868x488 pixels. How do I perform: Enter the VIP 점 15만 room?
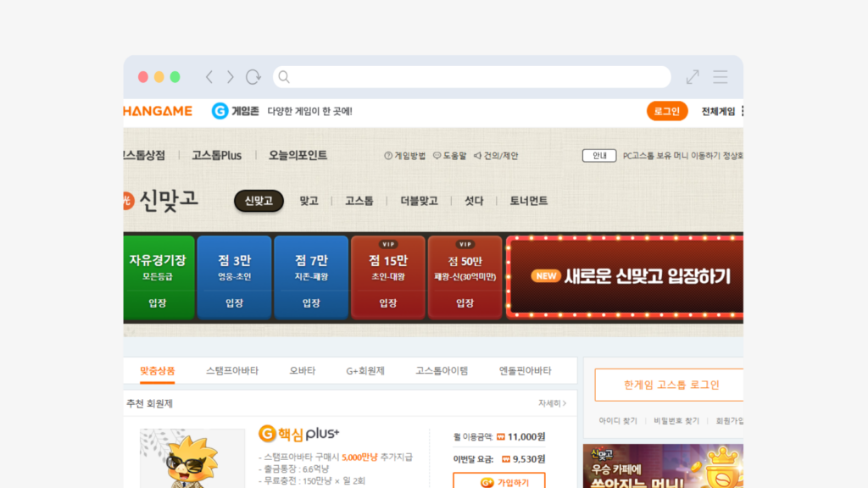click(x=388, y=278)
